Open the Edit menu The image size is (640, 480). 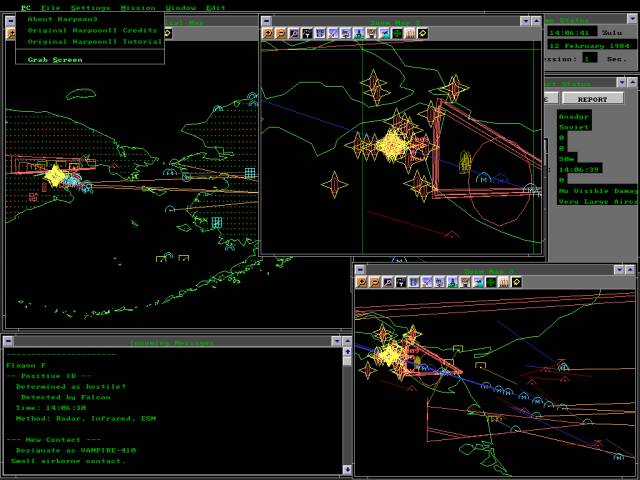point(215,8)
